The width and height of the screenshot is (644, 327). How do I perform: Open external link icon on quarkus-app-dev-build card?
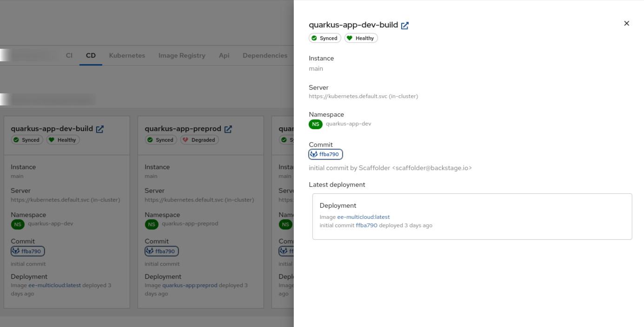point(100,129)
